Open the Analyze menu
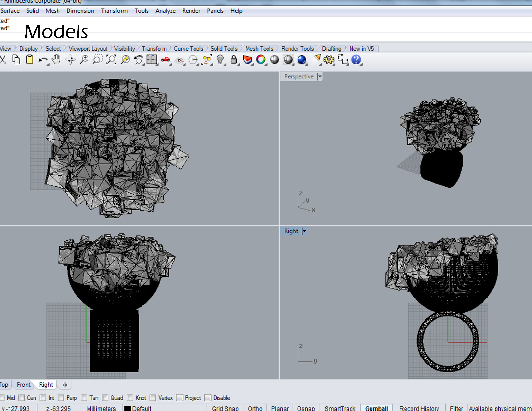532x411 pixels. point(165,11)
